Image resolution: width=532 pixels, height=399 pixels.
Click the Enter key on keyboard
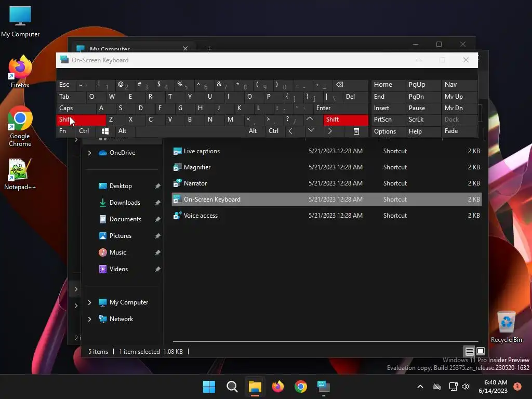pyautogui.click(x=341, y=108)
